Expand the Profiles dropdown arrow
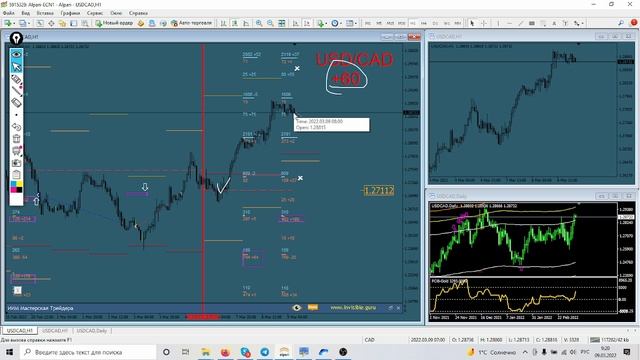640x360 pixels. point(29,23)
